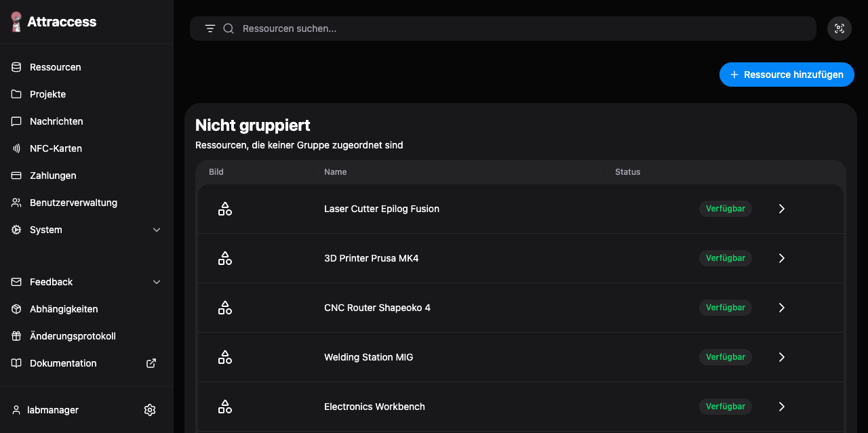
Task: Select the Laser Cutter Epilog Fusion name
Action: [x=382, y=209]
